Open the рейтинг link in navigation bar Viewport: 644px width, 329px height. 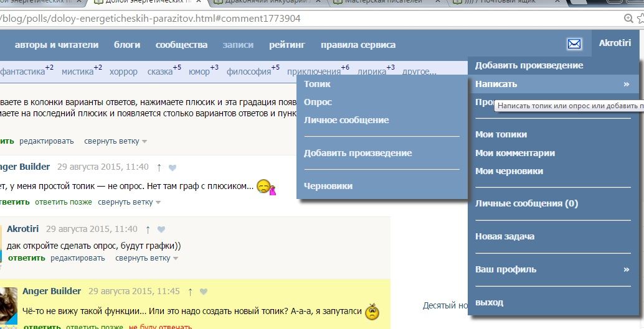(287, 45)
